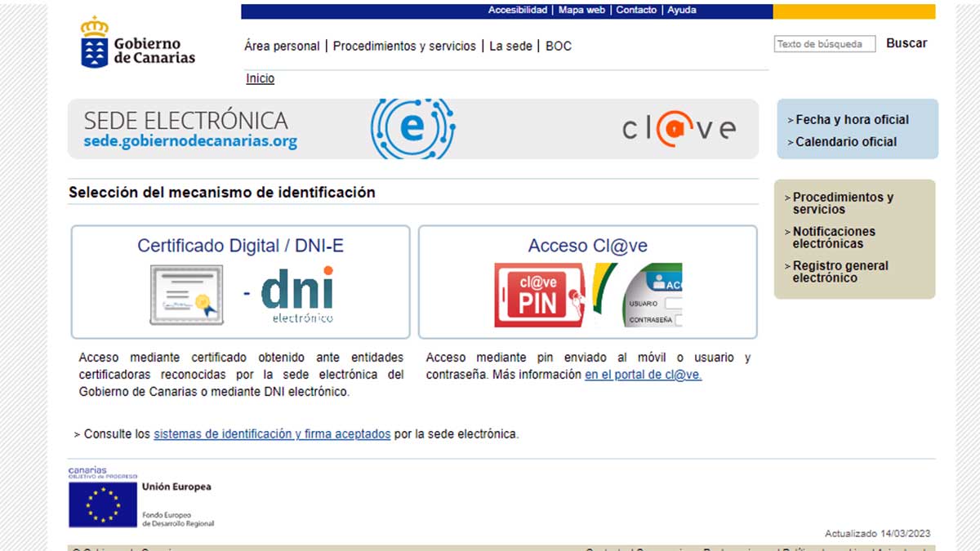Open the BOC menu item

tap(559, 47)
